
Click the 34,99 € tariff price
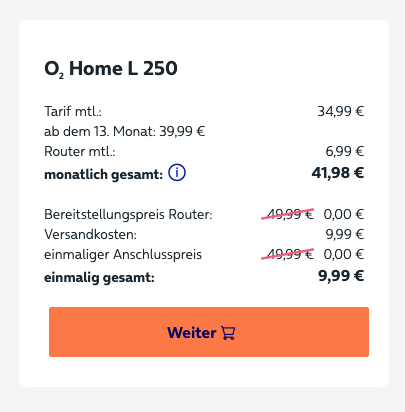[340, 111]
